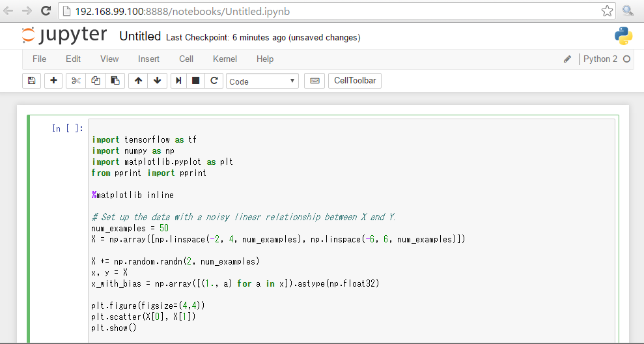Bookmark this page with the star icon
Screen dimensions: 644x344
(607, 10)
